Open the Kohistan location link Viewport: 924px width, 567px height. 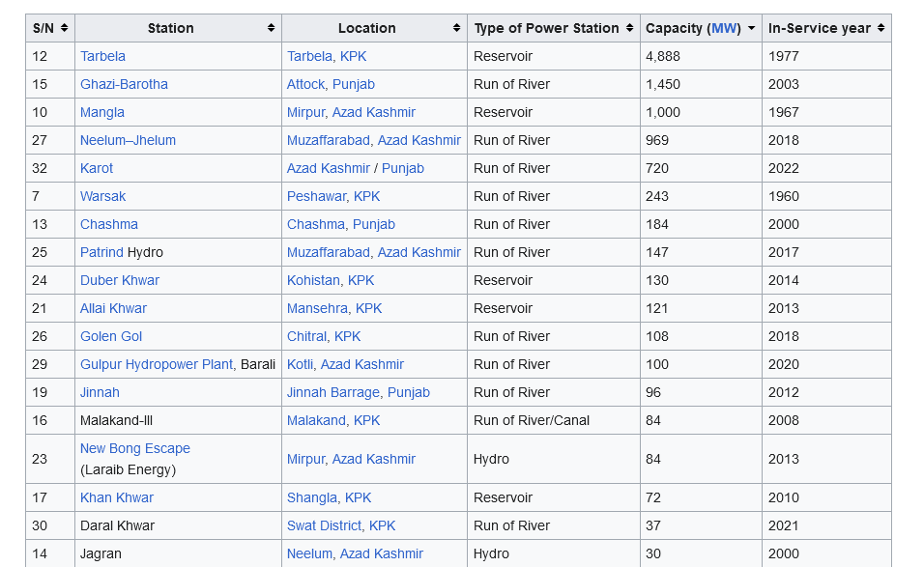313,280
